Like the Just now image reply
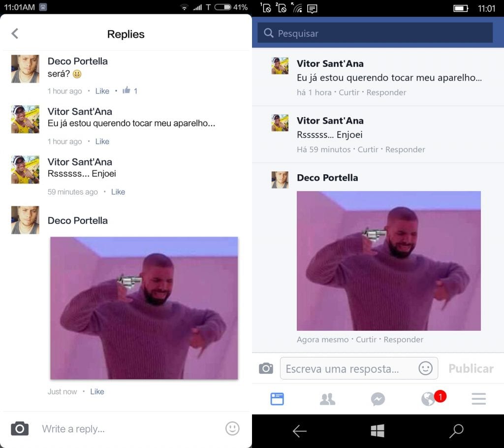Screen dimensions: 504x448 pos(97,392)
